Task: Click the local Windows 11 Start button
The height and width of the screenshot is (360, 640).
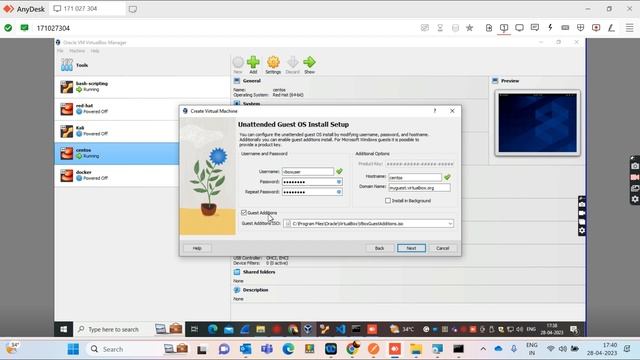Action: coord(73,349)
